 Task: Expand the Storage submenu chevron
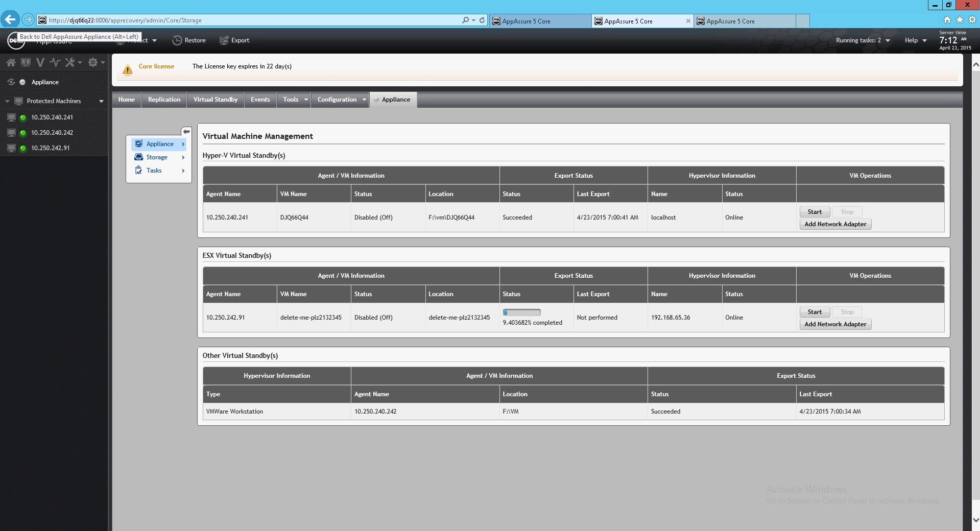click(183, 157)
